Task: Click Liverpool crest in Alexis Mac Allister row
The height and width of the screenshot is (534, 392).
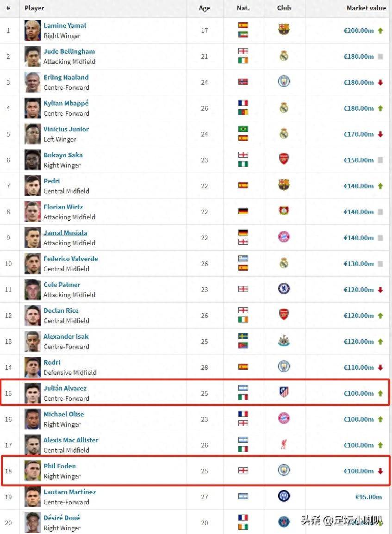Action: tap(284, 444)
